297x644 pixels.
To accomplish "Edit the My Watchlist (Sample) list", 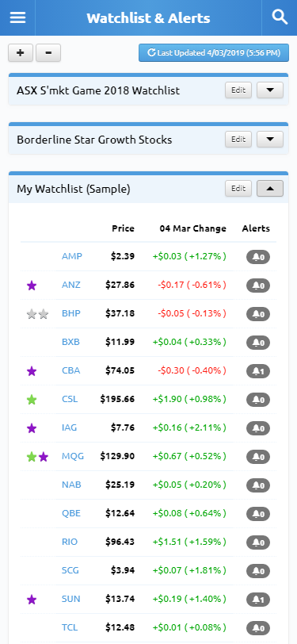I will coord(238,189).
